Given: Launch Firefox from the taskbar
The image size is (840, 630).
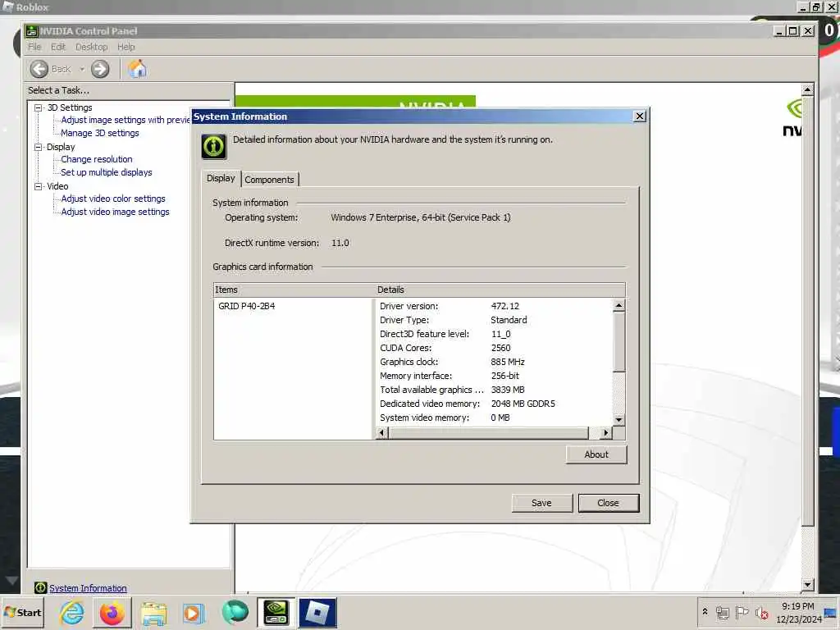Looking at the screenshot, I should 112,612.
